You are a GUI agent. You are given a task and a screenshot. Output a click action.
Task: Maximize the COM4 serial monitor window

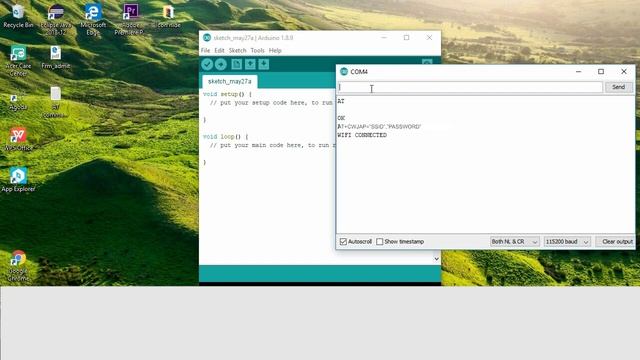tap(601, 71)
